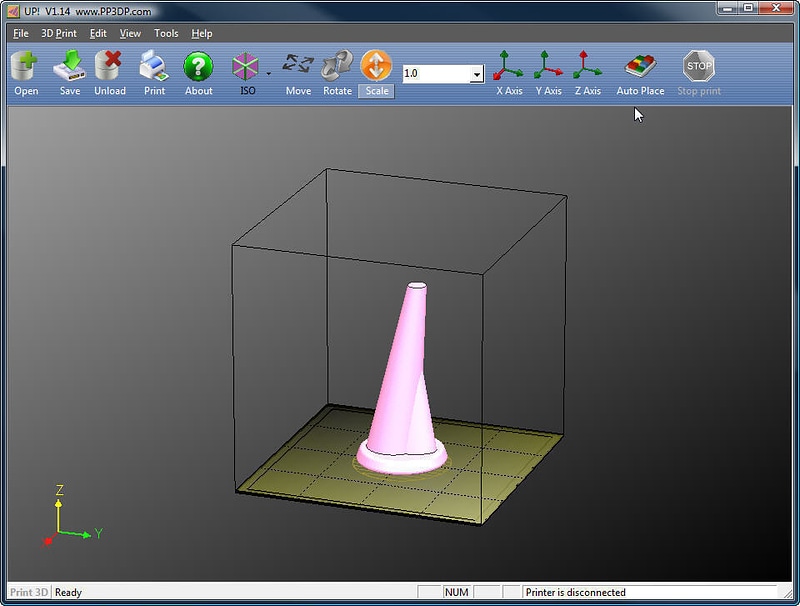This screenshot has height=606, width=800.
Task: Click the 'Print 3D' status bar label
Action: (x=29, y=592)
